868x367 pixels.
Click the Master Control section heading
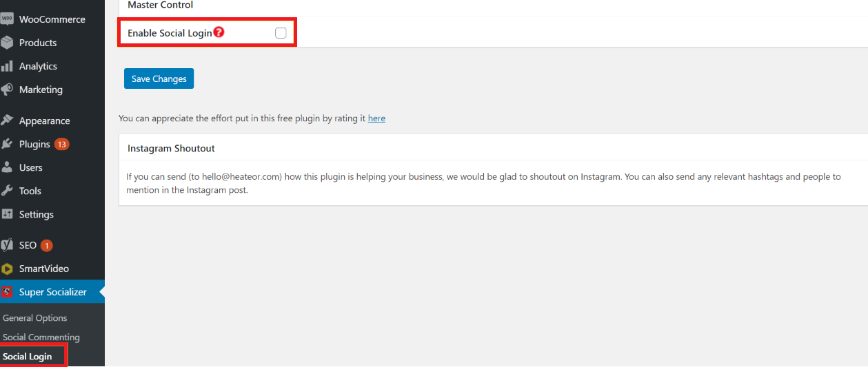(161, 5)
